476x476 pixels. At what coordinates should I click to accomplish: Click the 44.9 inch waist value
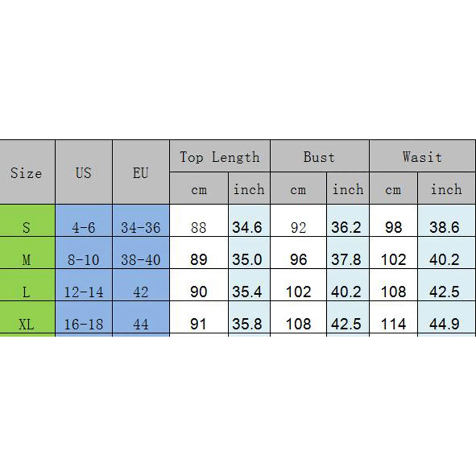coord(444,324)
